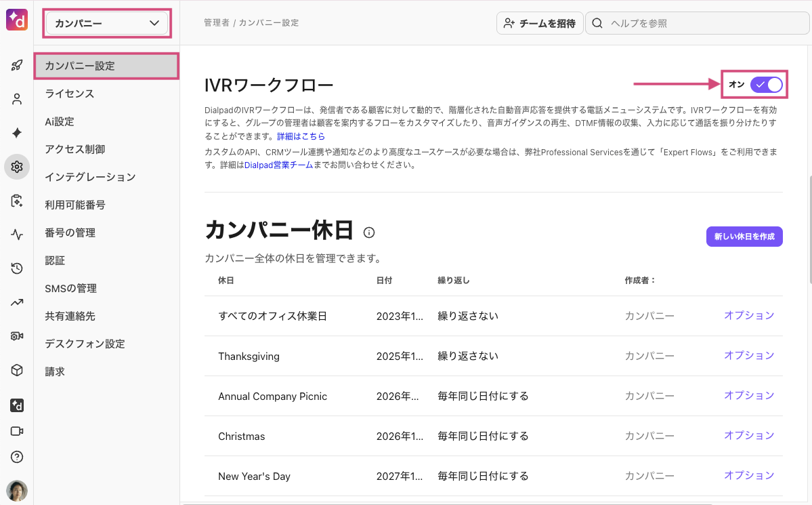Turn off the IVRワークフロー toggle
Screen dimensions: 812x505
766,85
